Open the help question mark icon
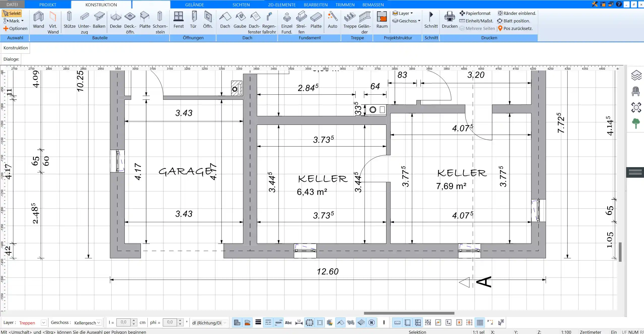The image size is (644, 334). 619,4
